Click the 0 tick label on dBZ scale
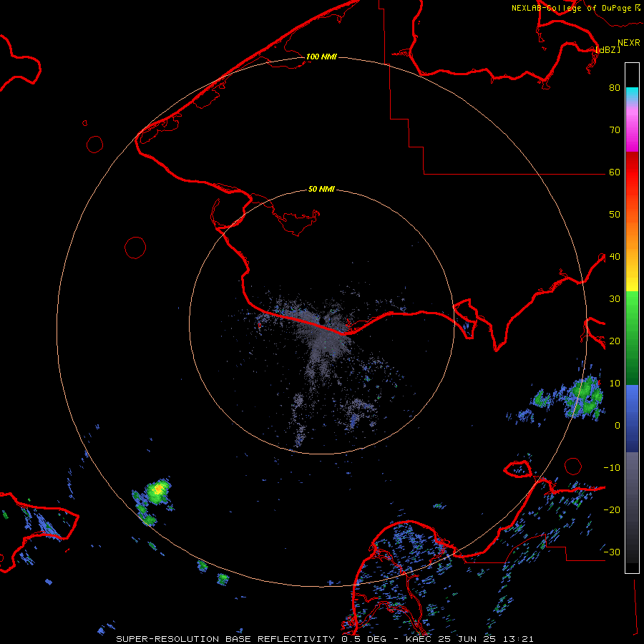The width and height of the screenshot is (644, 644). (x=618, y=426)
